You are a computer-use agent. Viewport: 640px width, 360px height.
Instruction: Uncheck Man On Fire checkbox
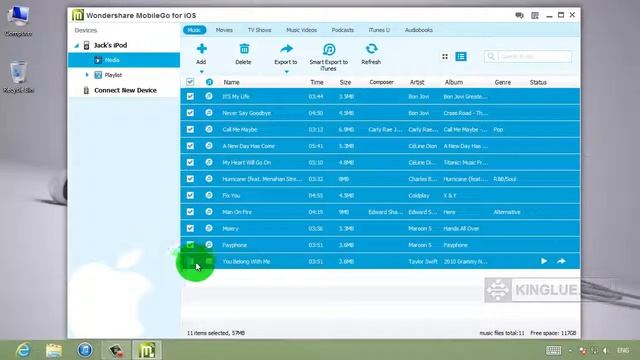[190, 212]
